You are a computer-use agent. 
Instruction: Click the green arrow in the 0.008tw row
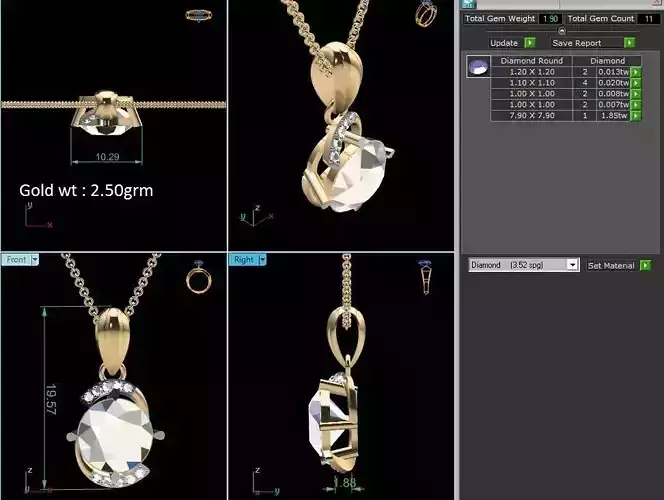636,94
